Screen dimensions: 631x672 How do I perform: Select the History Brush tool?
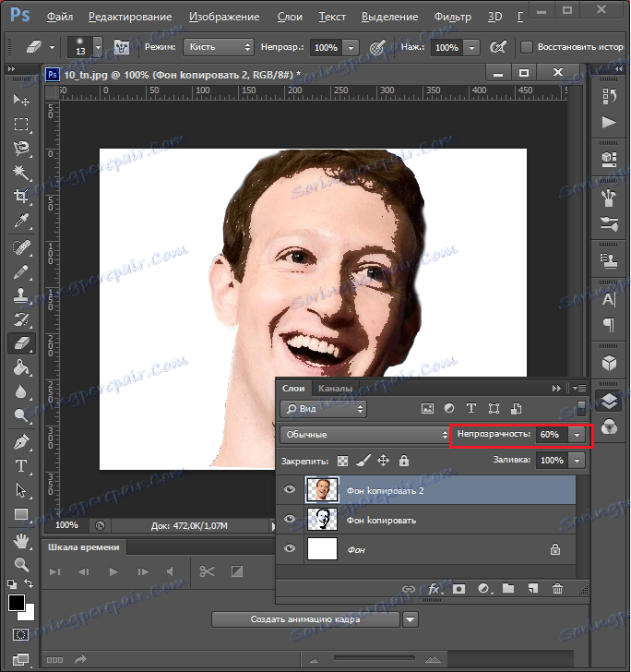[x=21, y=319]
